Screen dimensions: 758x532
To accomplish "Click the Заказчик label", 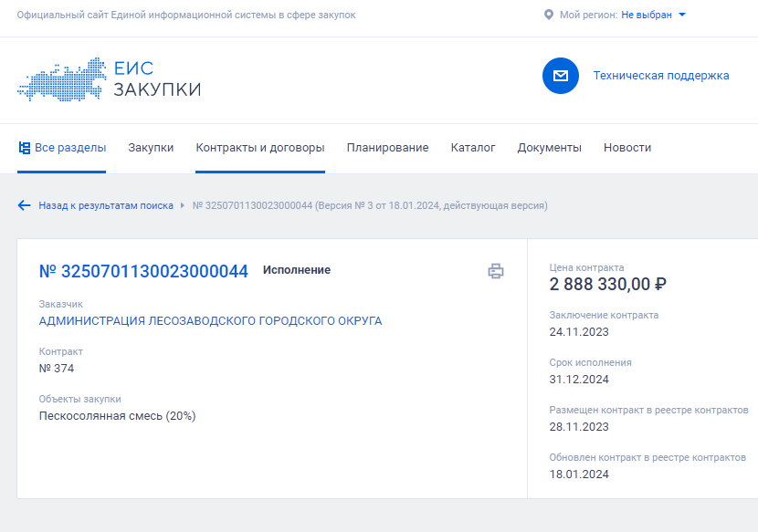I will coord(61,305).
